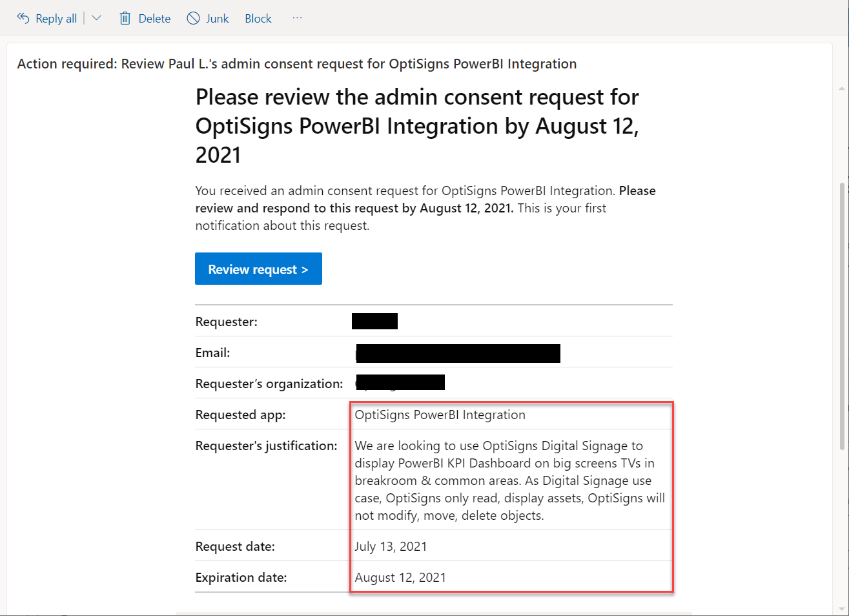Click the scroll down arrow
Image resolution: width=849 pixels, height=616 pixels.
pyautogui.click(x=841, y=608)
